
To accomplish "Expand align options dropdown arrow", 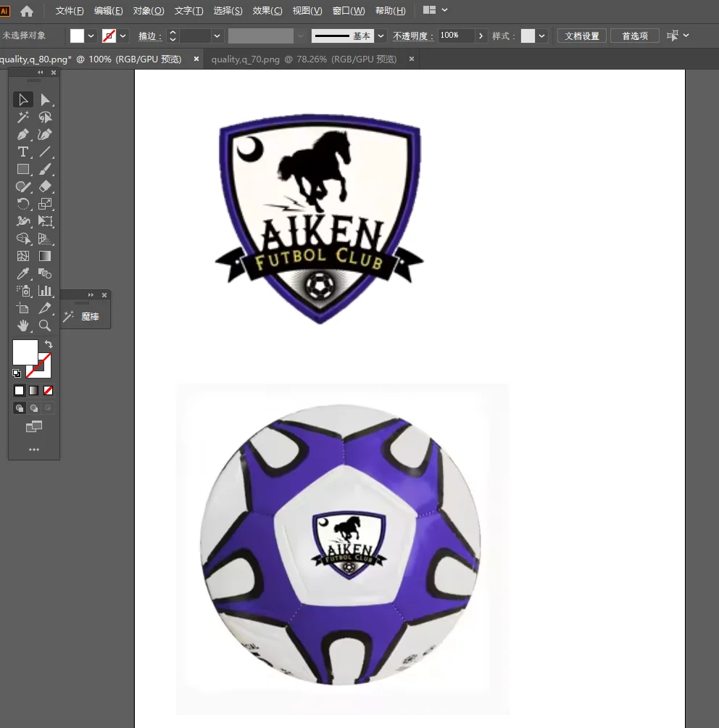I will coord(686,36).
